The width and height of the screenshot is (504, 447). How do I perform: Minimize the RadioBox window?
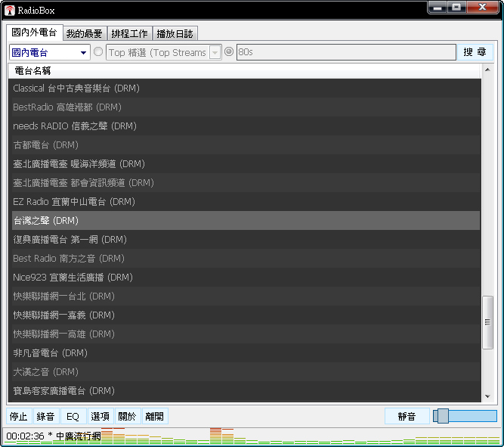point(438,8)
